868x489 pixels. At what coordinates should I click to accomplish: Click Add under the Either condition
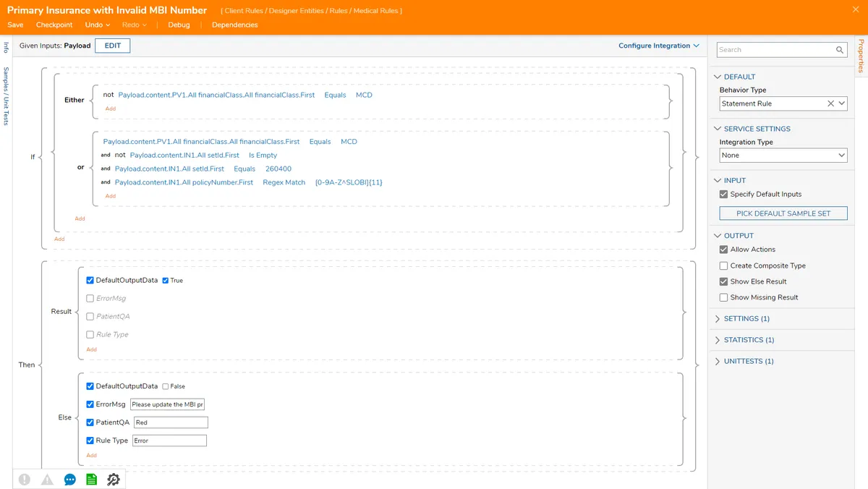tap(110, 109)
